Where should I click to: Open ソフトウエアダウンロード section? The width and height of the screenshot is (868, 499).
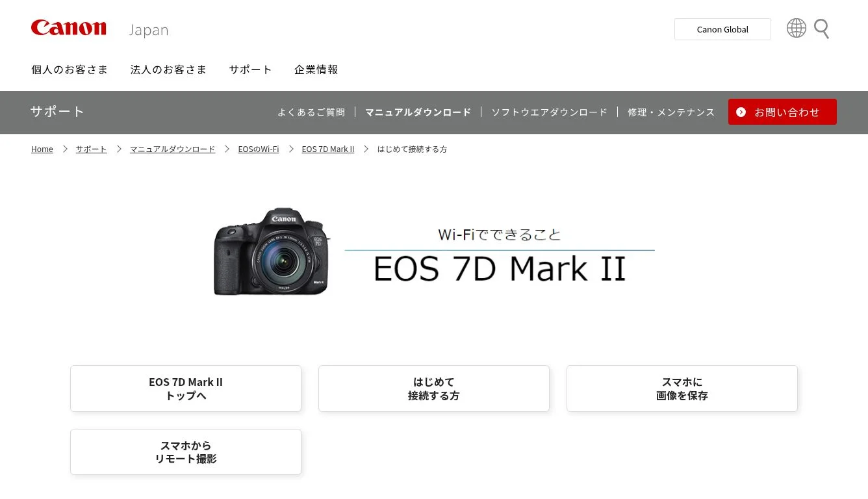(549, 112)
